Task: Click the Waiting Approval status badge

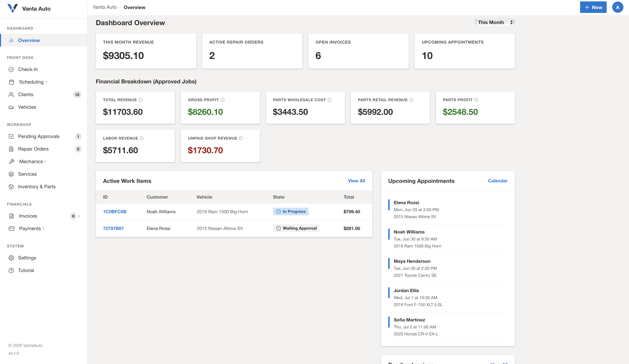Action: (296, 228)
